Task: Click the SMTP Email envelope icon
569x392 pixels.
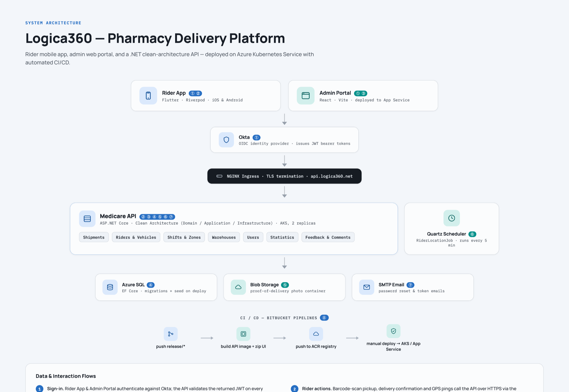Action: point(367,287)
